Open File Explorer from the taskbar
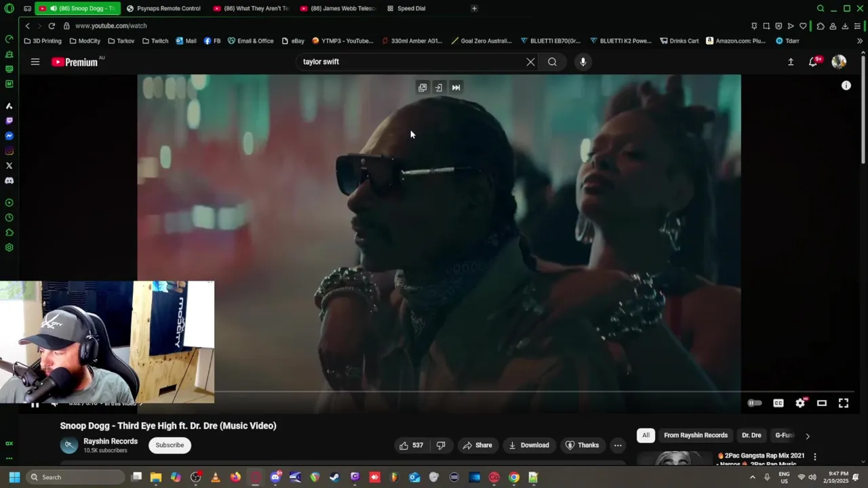This screenshot has width=868, height=488. [156, 477]
